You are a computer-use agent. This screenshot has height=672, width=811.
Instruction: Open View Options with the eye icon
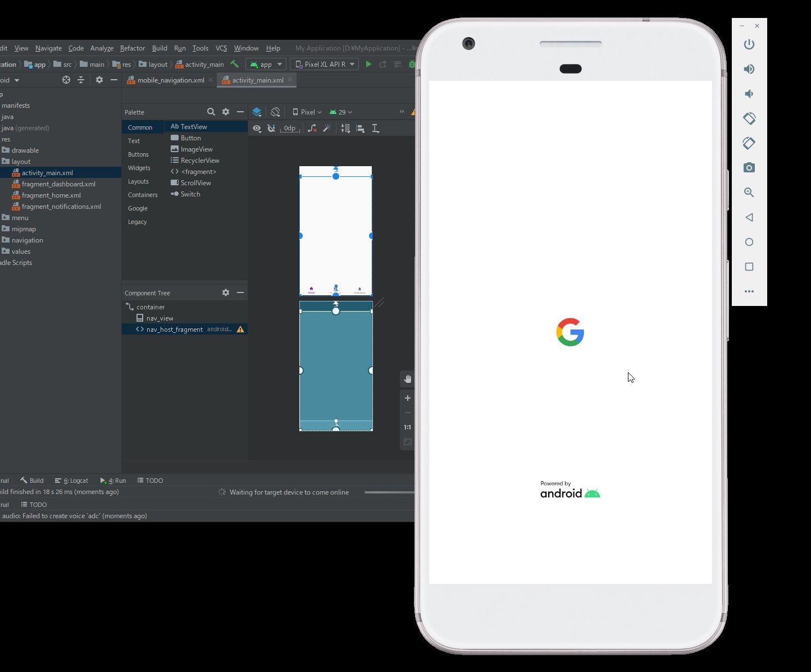click(x=257, y=128)
